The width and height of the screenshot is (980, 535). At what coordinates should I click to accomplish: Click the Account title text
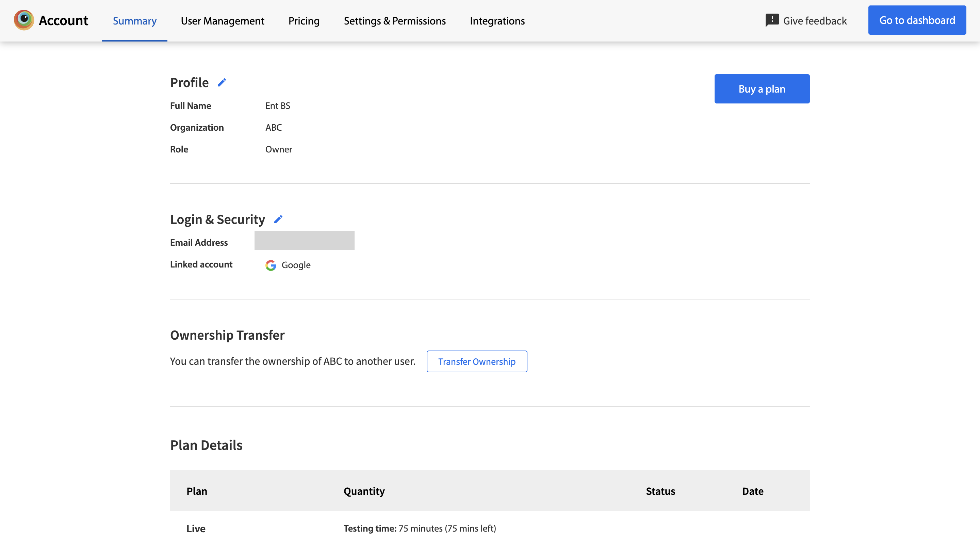(x=63, y=20)
